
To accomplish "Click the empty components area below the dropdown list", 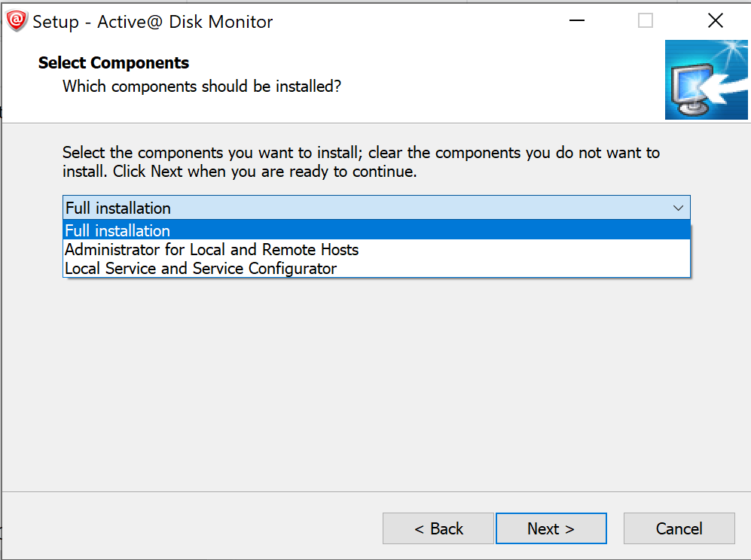I will [x=377, y=383].
